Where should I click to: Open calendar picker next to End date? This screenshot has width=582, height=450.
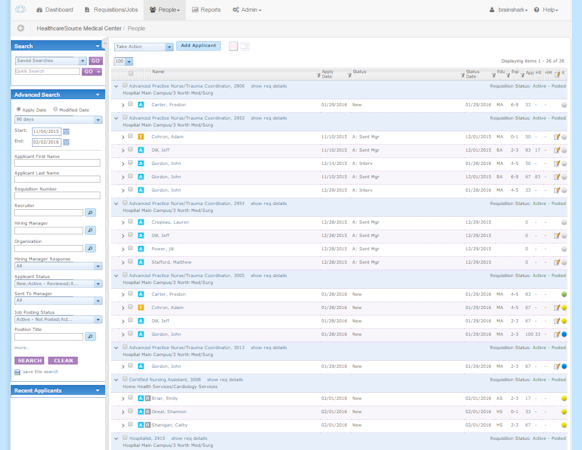click(66, 142)
